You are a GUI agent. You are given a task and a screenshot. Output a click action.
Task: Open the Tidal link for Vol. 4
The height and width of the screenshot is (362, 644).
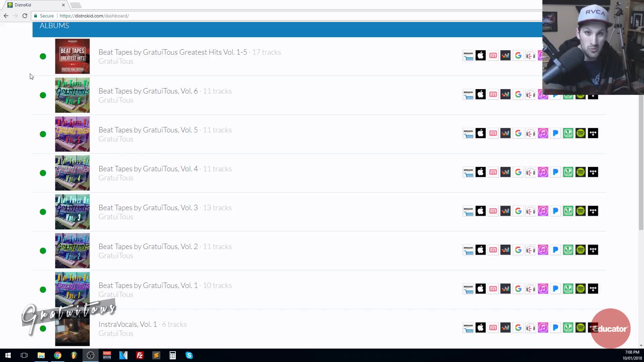click(593, 172)
